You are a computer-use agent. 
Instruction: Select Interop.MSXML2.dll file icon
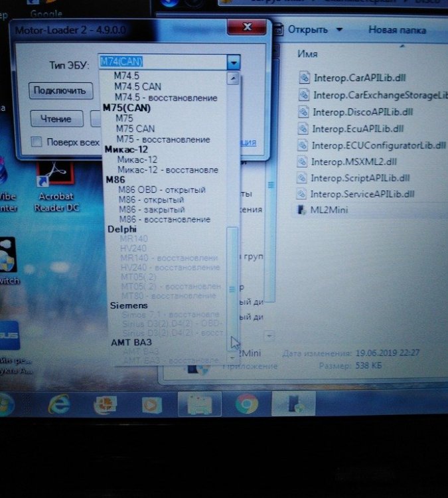(302, 161)
